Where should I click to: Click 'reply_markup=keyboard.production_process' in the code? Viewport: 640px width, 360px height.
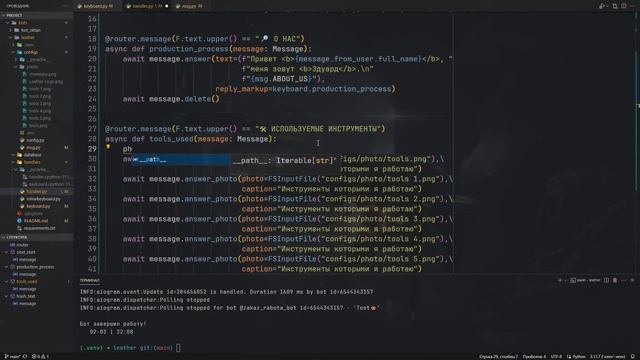305,89
